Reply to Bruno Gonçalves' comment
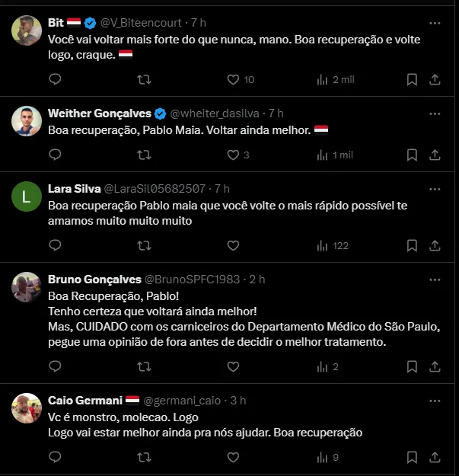 55,366
